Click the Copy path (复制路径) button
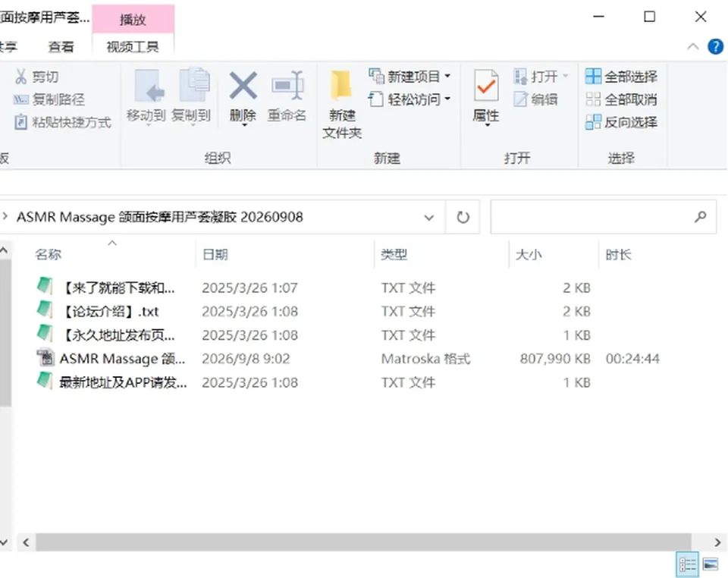Image resolution: width=728 pixels, height=578 pixels. [x=49, y=99]
